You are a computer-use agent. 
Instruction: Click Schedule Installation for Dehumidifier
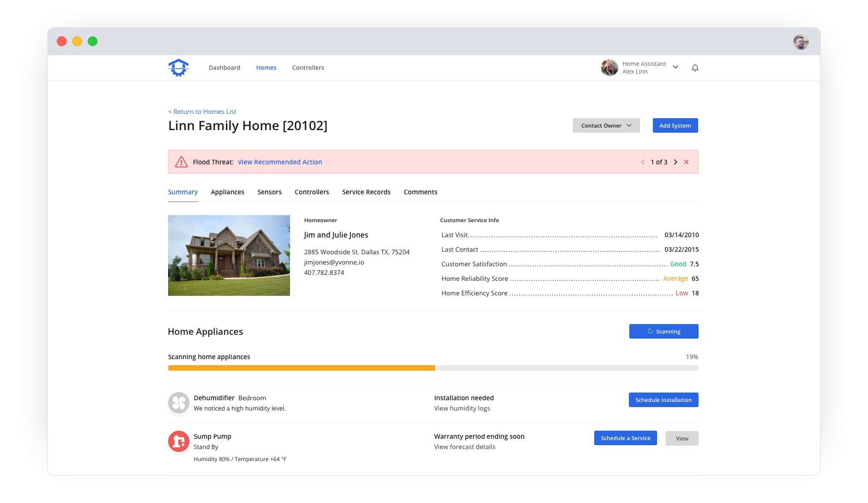pyautogui.click(x=664, y=400)
